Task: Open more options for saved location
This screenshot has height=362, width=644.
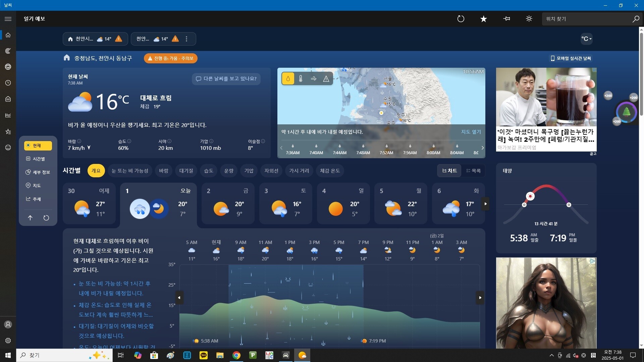Action: (186, 39)
